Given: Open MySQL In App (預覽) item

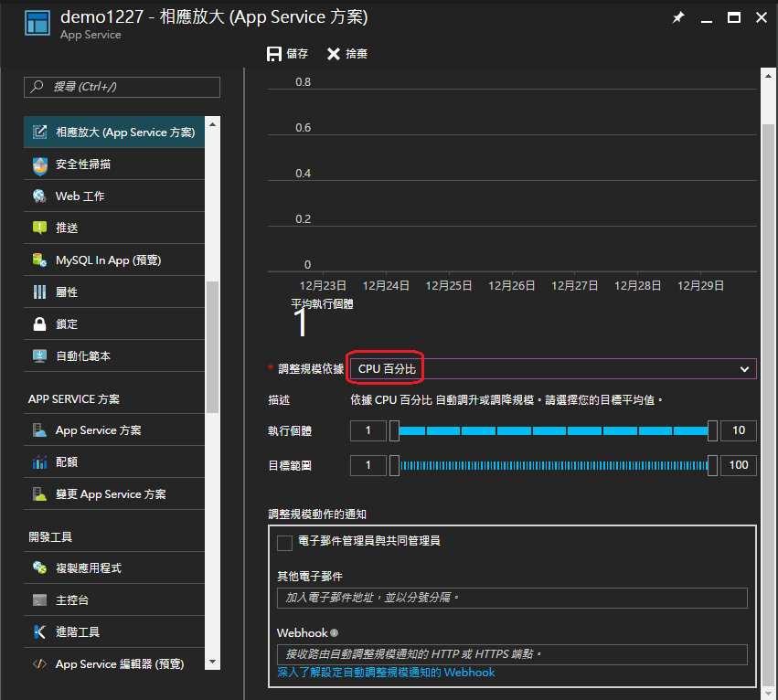Looking at the screenshot, I should tap(114, 260).
